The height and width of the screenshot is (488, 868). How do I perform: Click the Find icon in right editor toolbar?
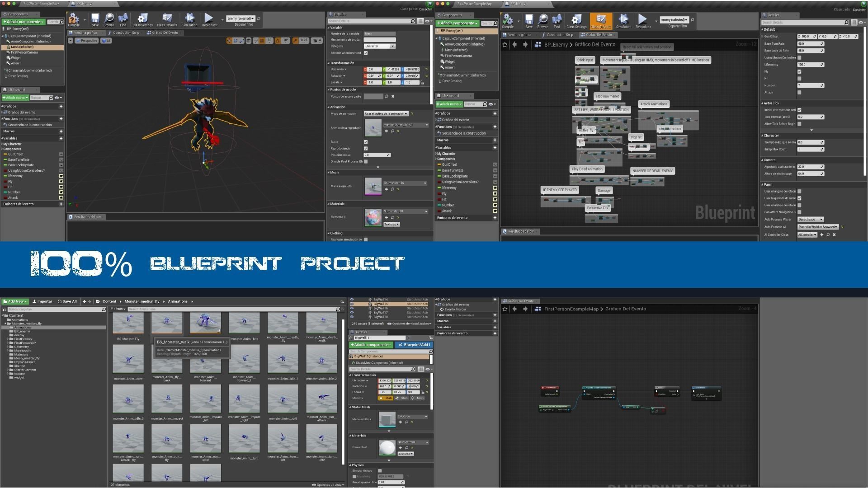(x=557, y=20)
